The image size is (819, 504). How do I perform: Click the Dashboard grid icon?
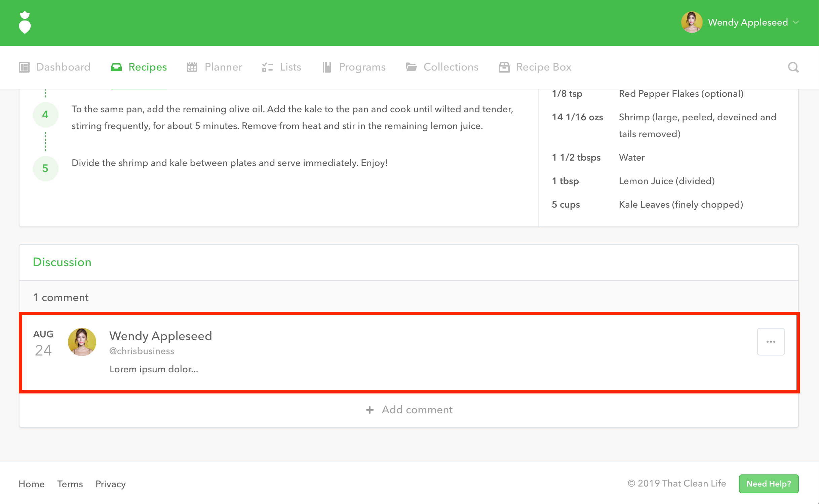click(x=24, y=67)
